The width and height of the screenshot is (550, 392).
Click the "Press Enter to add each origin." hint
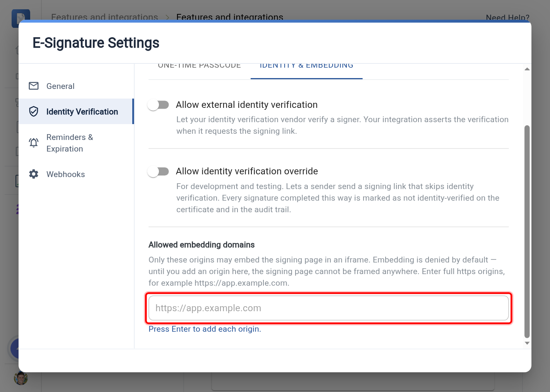coord(205,329)
